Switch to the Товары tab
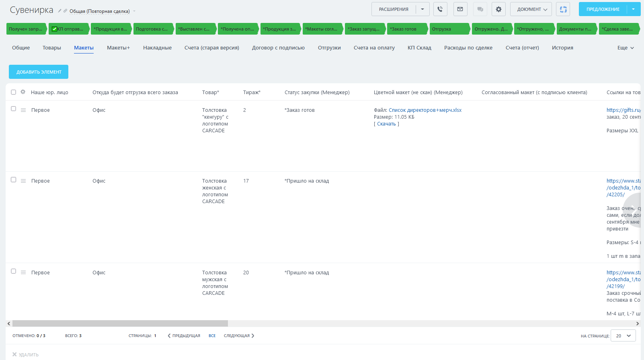Viewport: 644px width, 360px height. (x=52, y=48)
